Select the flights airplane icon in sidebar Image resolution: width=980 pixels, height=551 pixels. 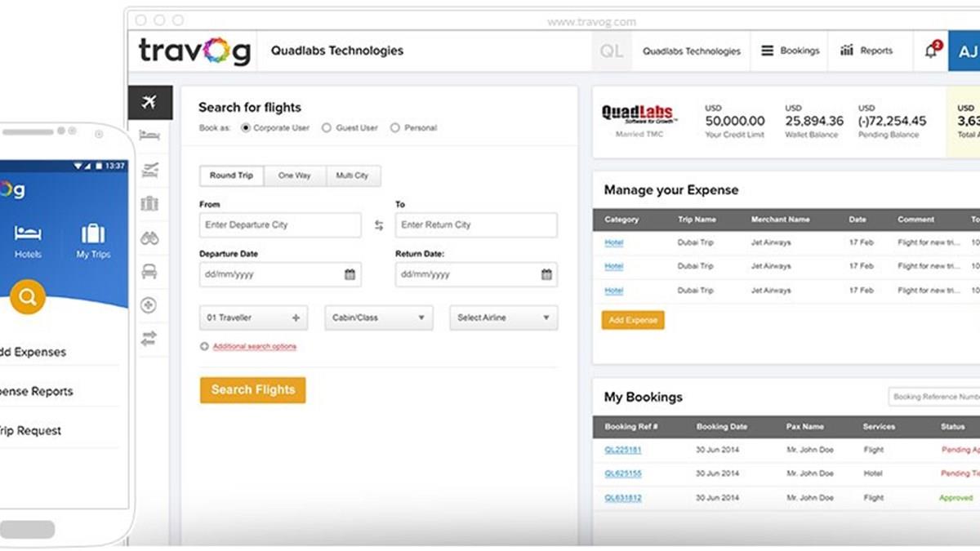point(149,103)
